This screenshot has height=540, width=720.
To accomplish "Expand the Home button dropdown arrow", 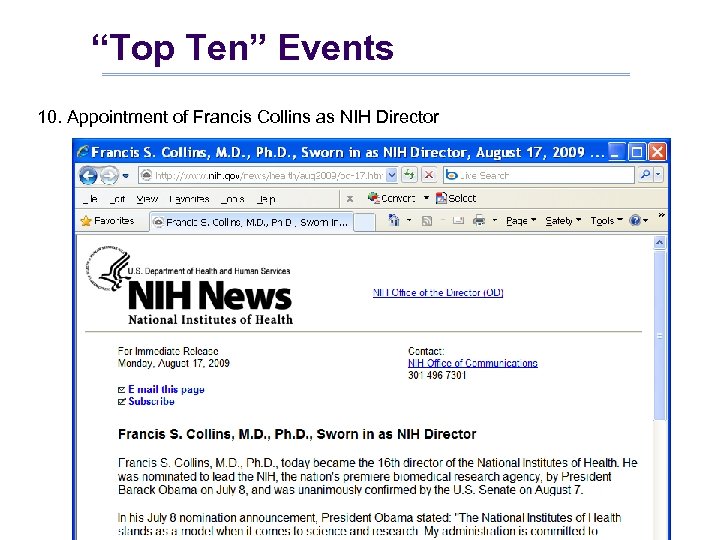I will click(x=409, y=221).
